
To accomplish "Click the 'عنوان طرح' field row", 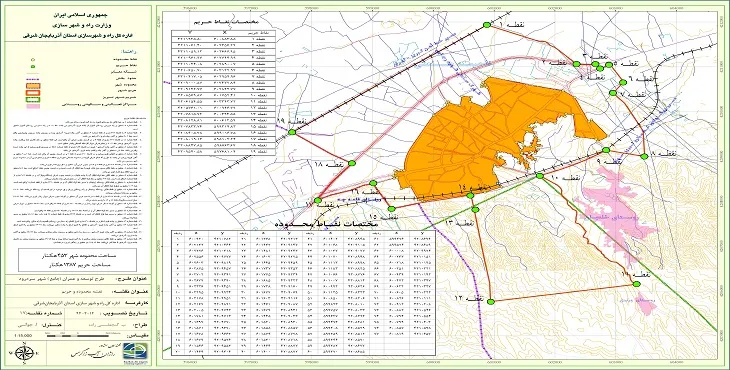I will tap(78, 280).
